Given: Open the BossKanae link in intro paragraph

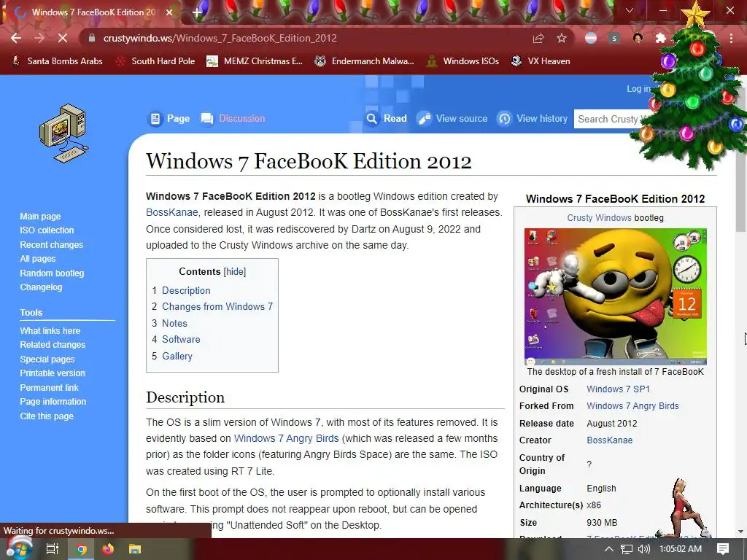Looking at the screenshot, I should pos(171,212).
